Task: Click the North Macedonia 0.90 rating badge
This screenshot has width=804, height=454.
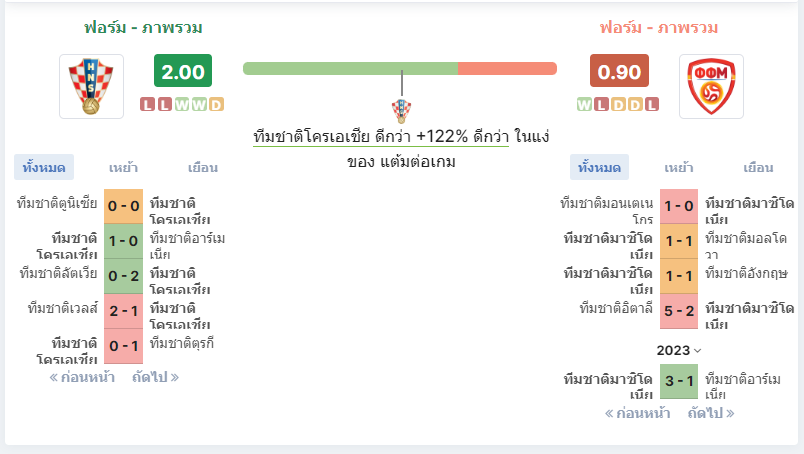Action: point(619,72)
